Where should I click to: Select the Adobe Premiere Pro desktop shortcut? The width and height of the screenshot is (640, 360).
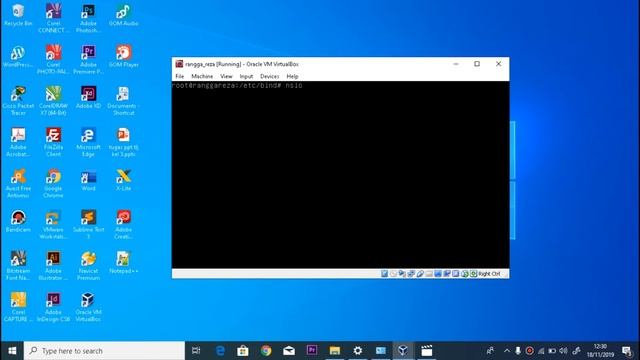pos(88,60)
